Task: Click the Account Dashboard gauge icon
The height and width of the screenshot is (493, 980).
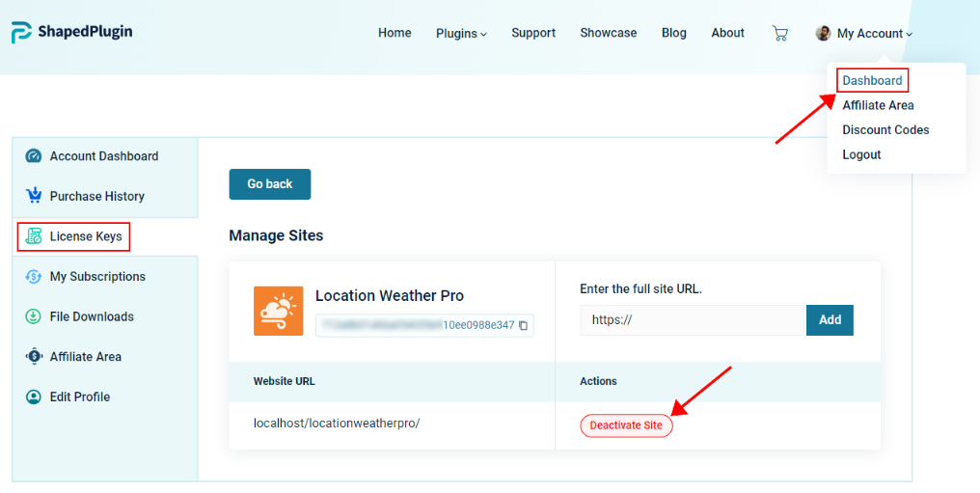Action: [33, 156]
